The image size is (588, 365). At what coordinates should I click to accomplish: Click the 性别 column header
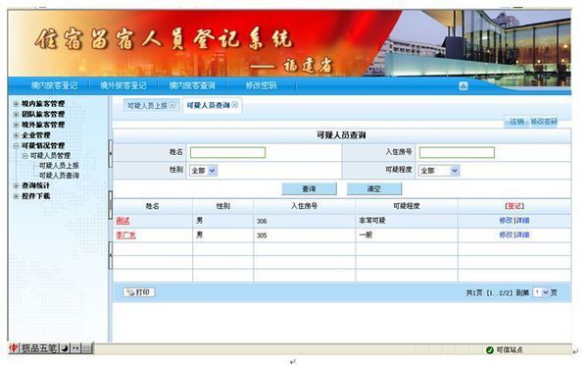223,206
